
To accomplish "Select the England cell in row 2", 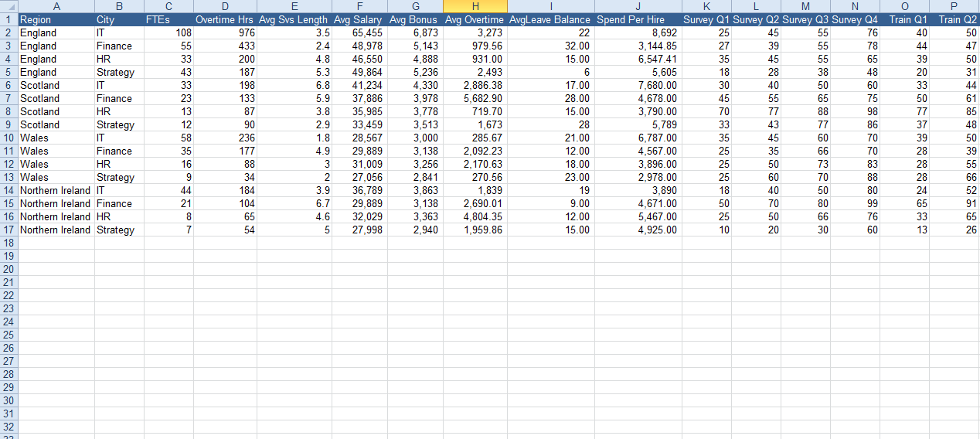I will click(56, 32).
